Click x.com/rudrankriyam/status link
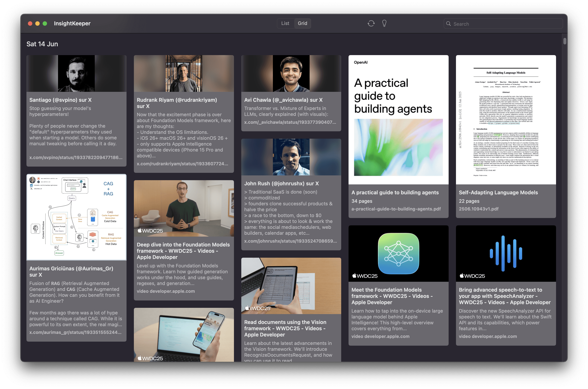 [182, 164]
